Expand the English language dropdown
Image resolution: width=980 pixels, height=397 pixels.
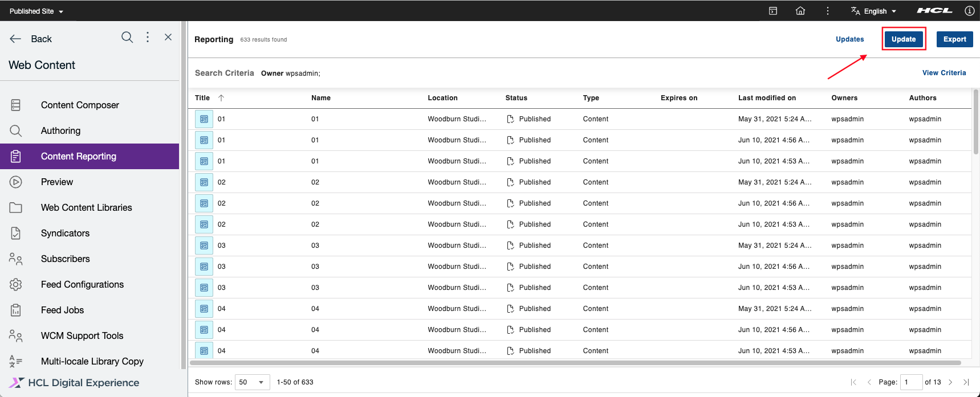point(874,11)
